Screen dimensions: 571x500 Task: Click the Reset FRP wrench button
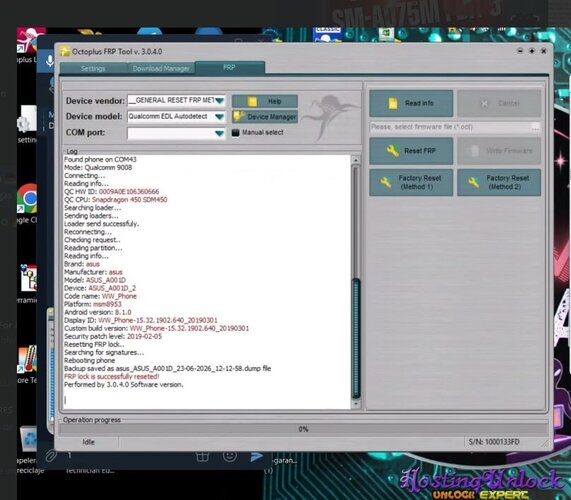(x=411, y=151)
